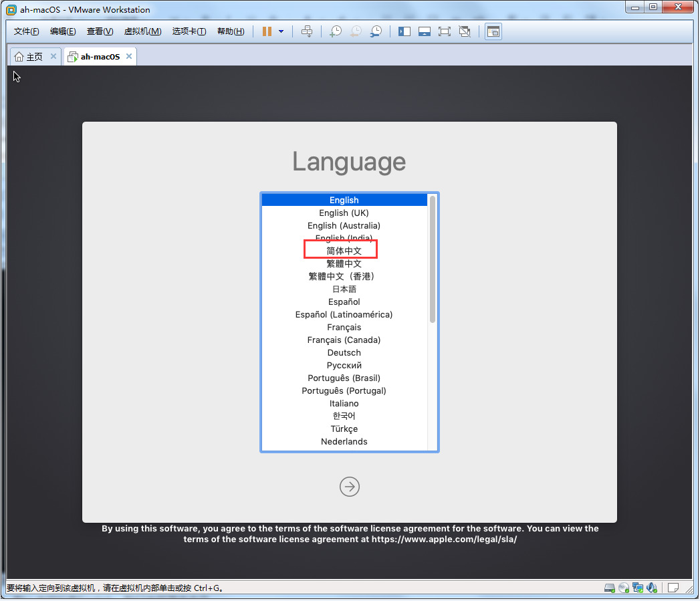Toggle the thumbnail bar view
The image size is (700, 601).
point(424,31)
